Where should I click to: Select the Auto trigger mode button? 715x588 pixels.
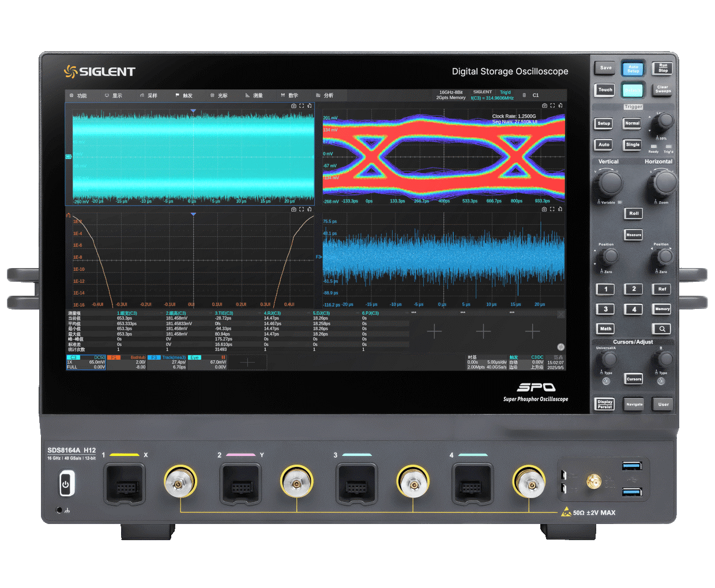[604, 145]
